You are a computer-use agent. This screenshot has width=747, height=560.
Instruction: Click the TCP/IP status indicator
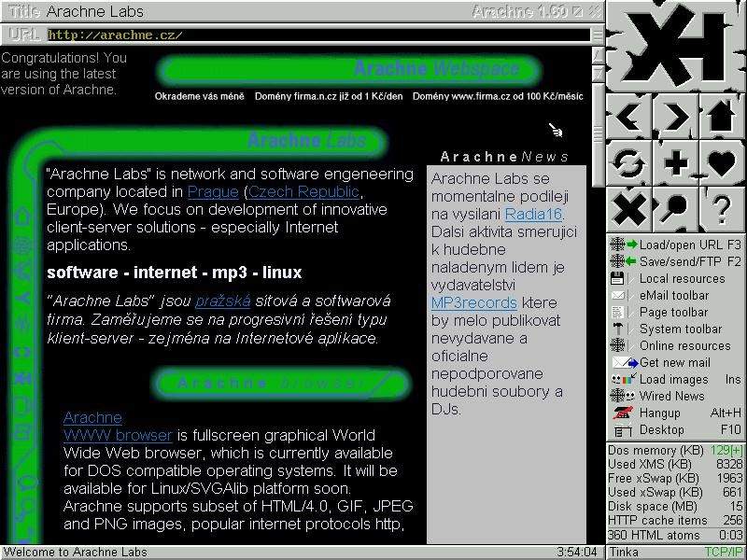point(723,552)
